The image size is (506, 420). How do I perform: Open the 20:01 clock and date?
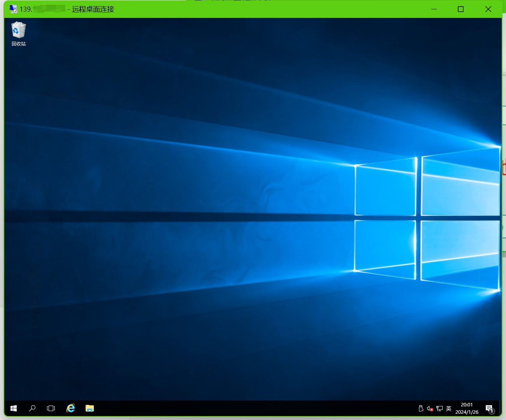pos(467,408)
